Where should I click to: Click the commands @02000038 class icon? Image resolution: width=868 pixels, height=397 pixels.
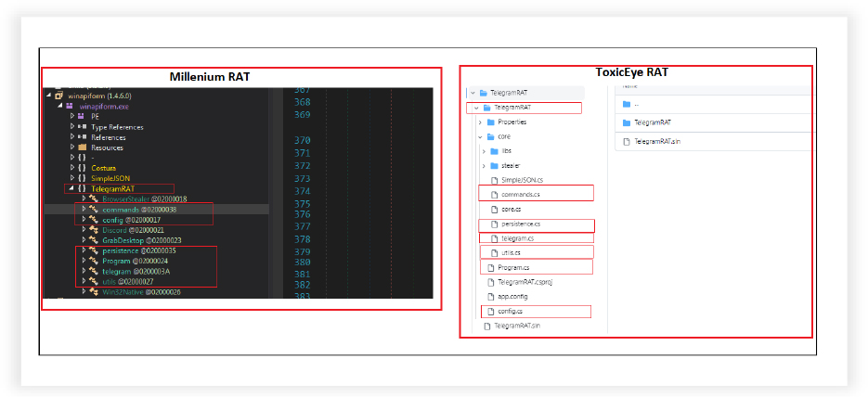[x=94, y=210]
